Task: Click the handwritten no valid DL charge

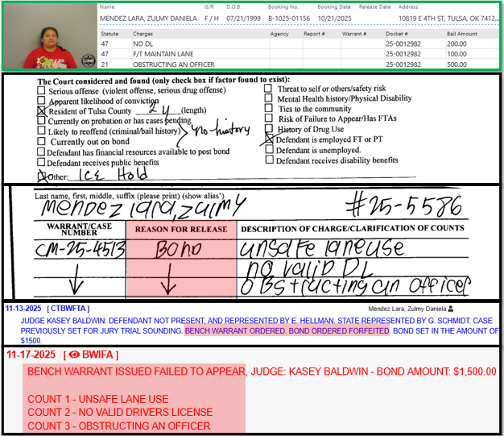Action: click(308, 268)
